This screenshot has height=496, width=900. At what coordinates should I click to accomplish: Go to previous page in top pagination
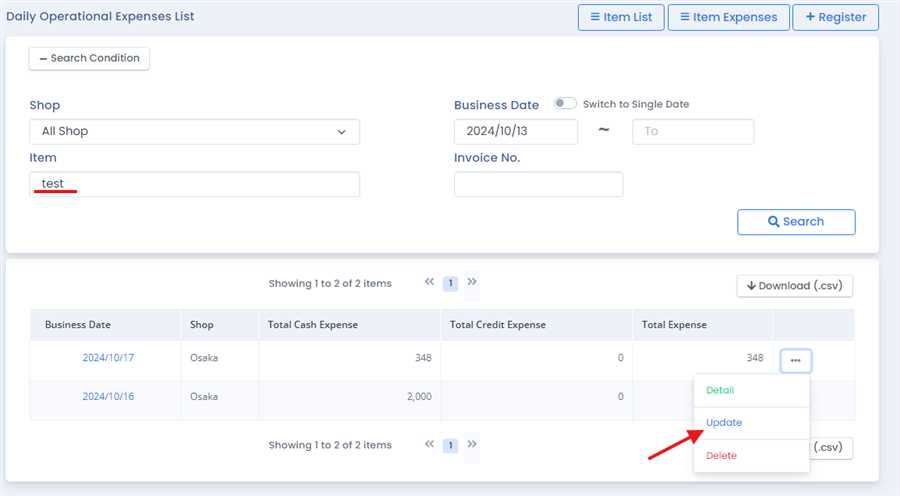pos(429,283)
